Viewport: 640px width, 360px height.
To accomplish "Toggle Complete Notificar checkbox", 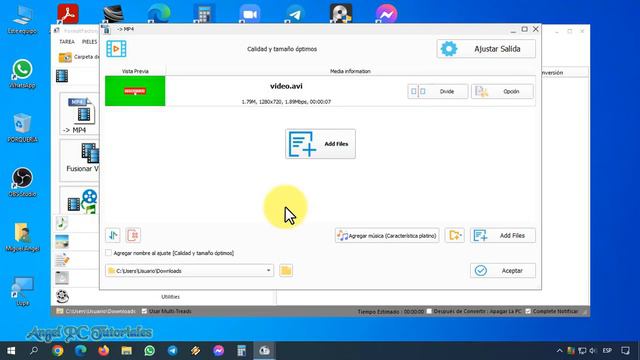I will (528, 311).
